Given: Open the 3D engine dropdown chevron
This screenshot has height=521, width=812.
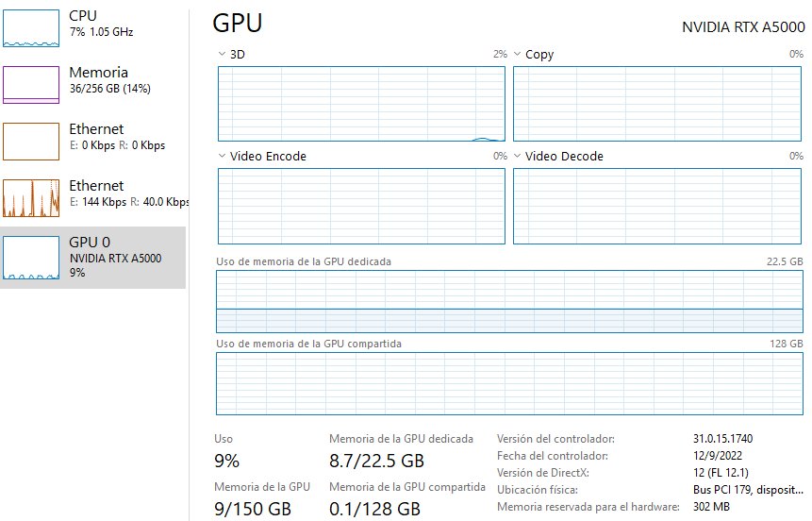Looking at the screenshot, I should [x=222, y=55].
